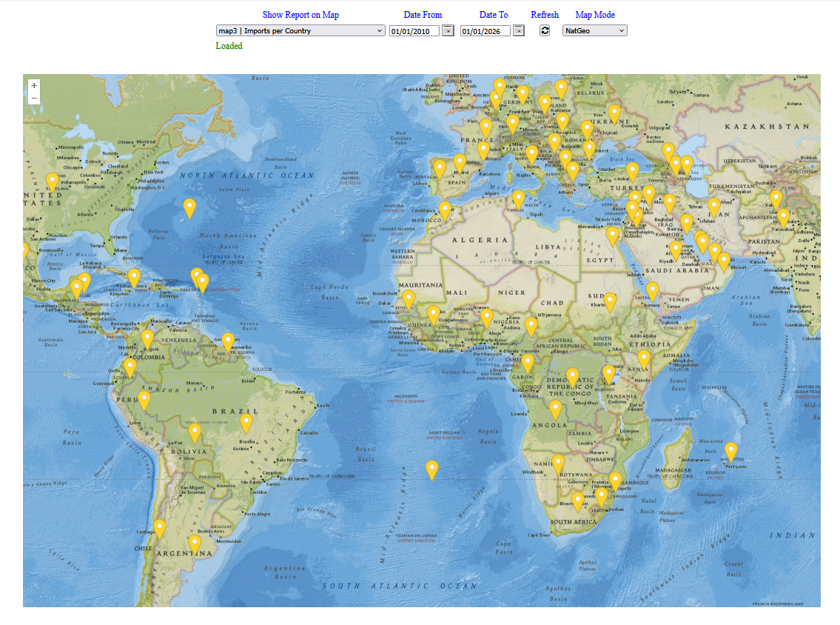Image resolution: width=840 pixels, height=625 pixels.
Task: Select the map pin near Mauritius
Action: (x=730, y=450)
